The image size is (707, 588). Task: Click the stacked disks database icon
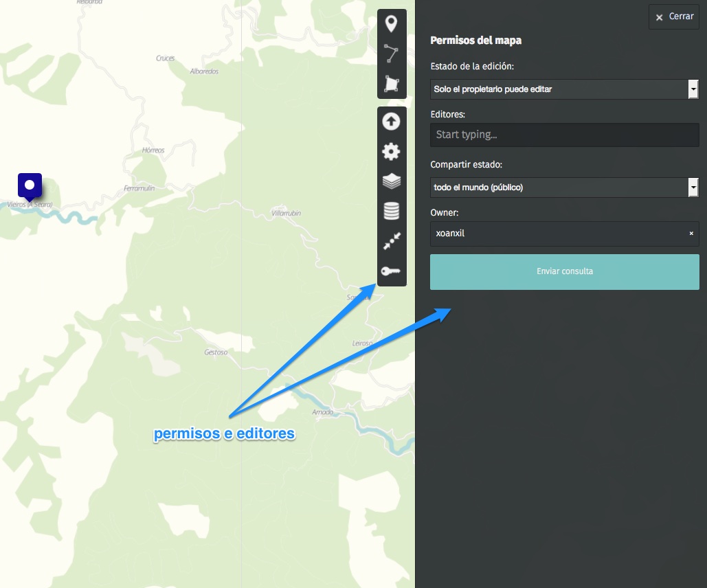pos(391,211)
